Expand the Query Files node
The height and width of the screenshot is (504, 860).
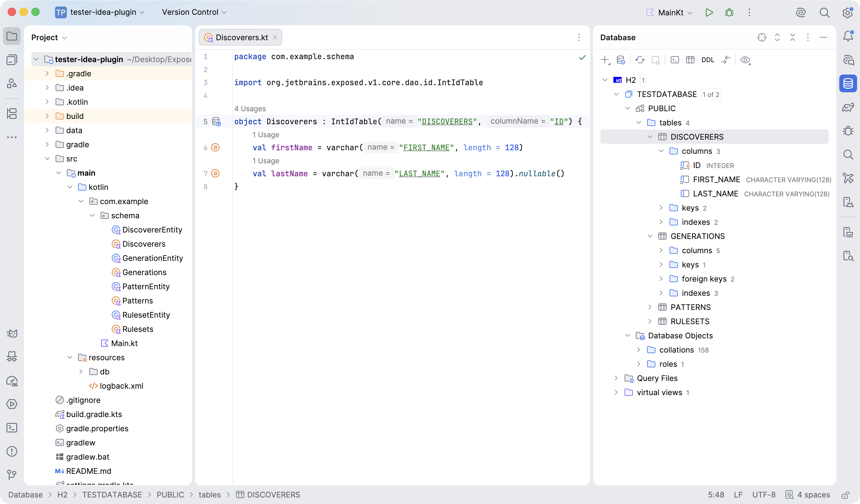[616, 378]
